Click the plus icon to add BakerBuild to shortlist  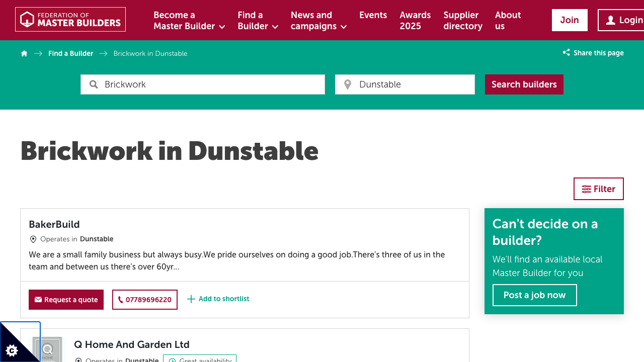coord(191,299)
